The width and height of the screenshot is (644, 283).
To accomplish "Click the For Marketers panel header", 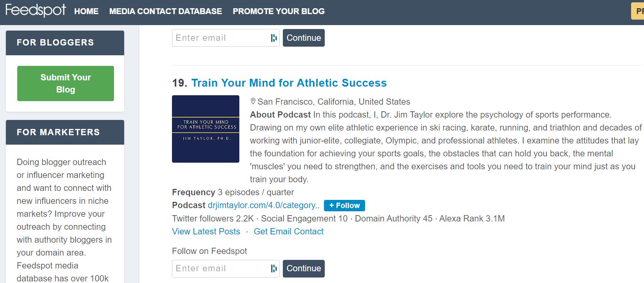I will pyautogui.click(x=65, y=132).
